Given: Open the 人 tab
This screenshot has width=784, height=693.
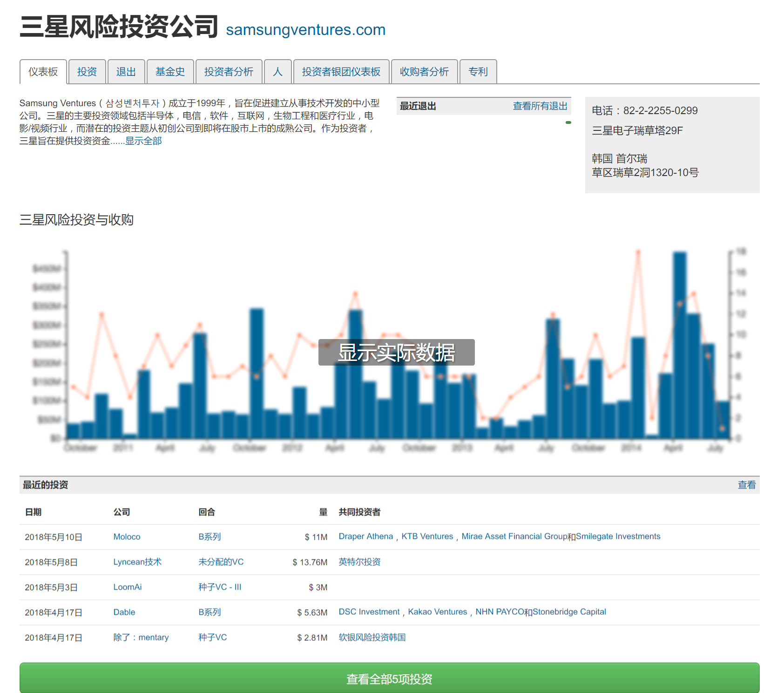Looking at the screenshot, I should pyautogui.click(x=278, y=72).
